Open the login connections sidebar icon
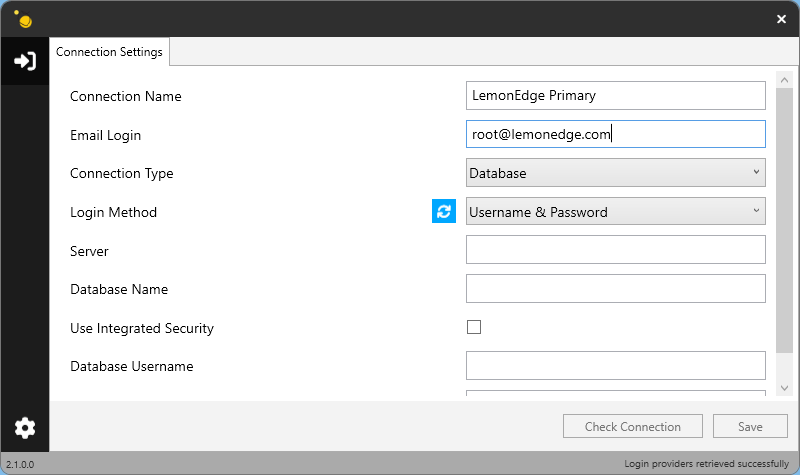Image resolution: width=800 pixels, height=475 pixels. pos(24,61)
